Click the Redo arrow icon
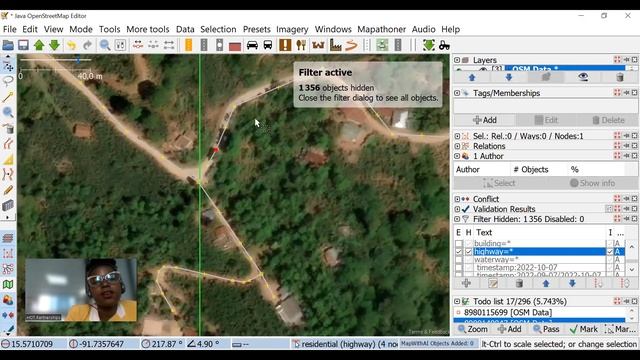This screenshot has width=640, height=360. 87,45
